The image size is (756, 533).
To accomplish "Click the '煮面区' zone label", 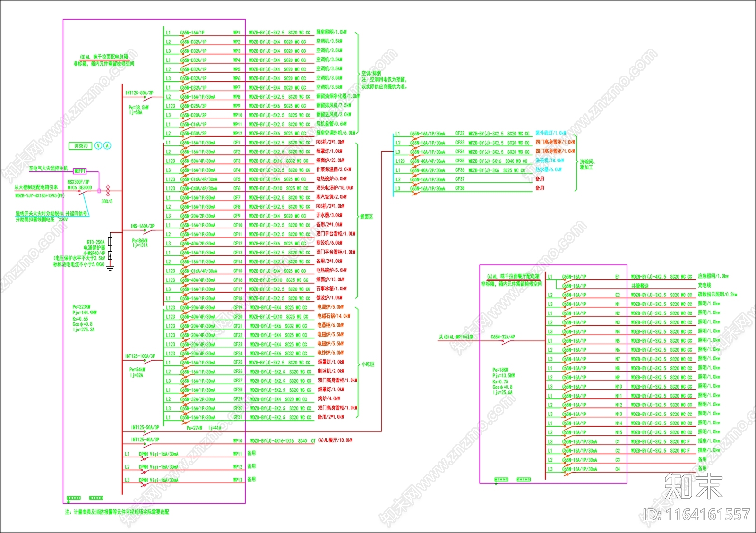I will coord(367,217).
